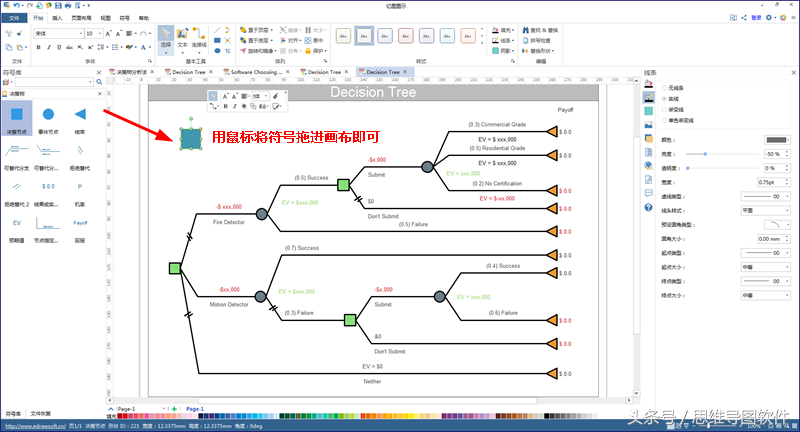This screenshot has height=432, width=800.
Task: Open the 插入 ribbon tab
Action: (56, 18)
